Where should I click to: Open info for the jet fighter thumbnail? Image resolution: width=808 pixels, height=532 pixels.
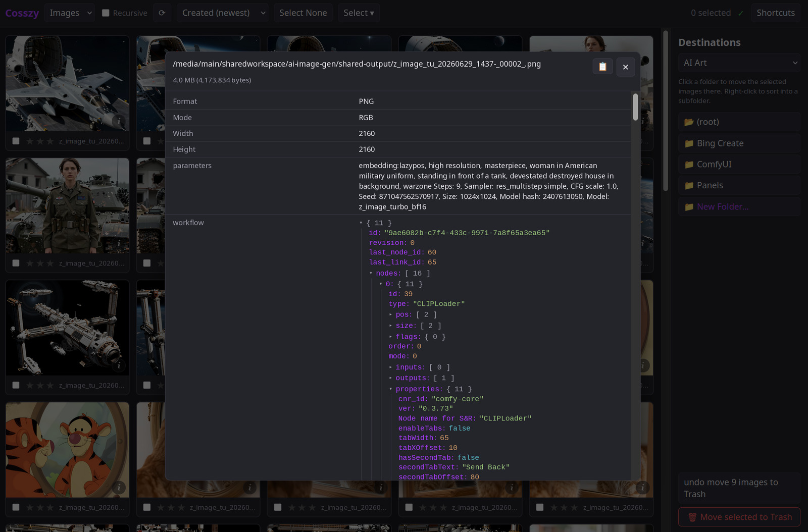[119, 121]
